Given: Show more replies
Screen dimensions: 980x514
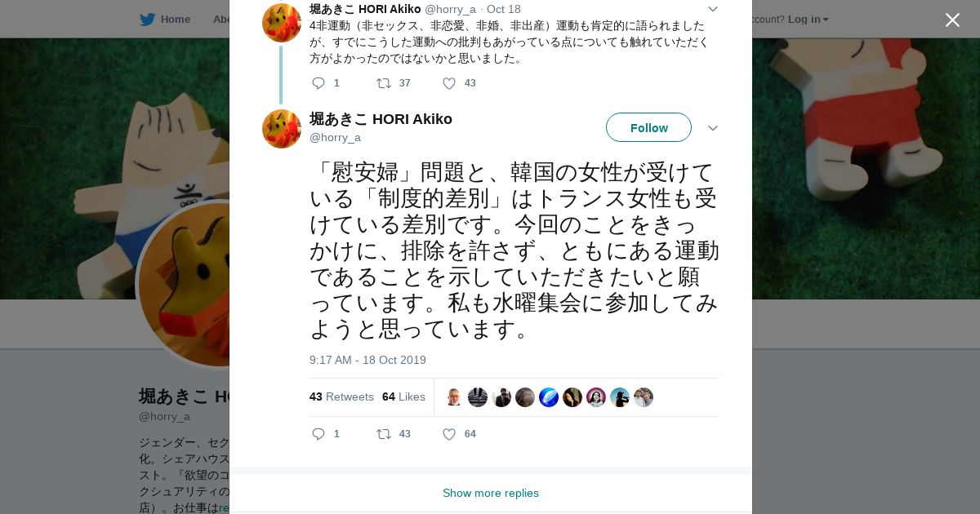Looking at the screenshot, I should pyautogui.click(x=491, y=493).
